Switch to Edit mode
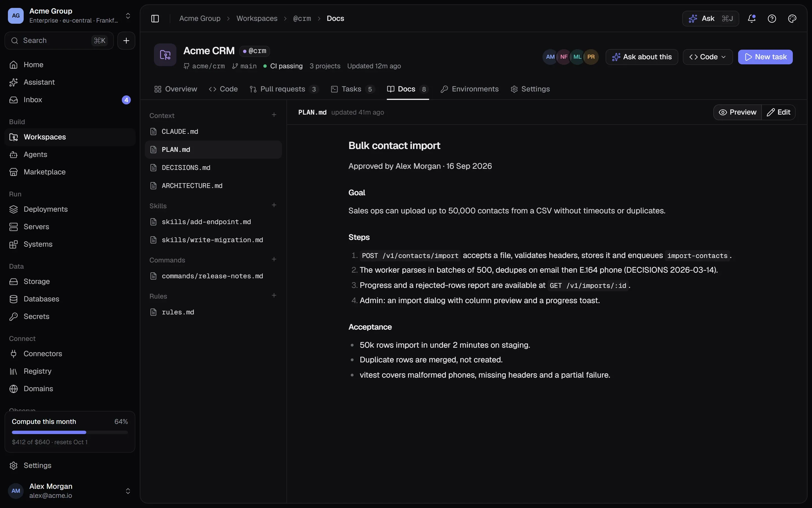Viewport: 812px width, 508px height. click(x=778, y=112)
